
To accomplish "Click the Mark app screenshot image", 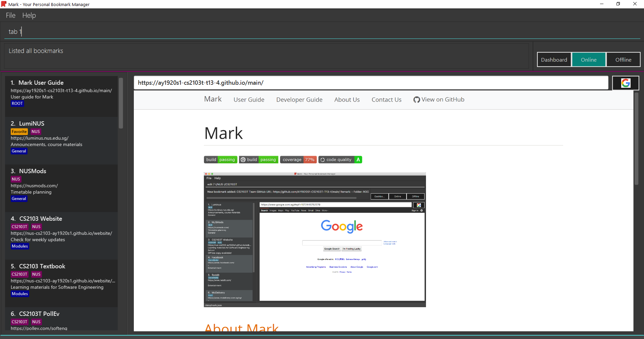I will pos(315,240).
